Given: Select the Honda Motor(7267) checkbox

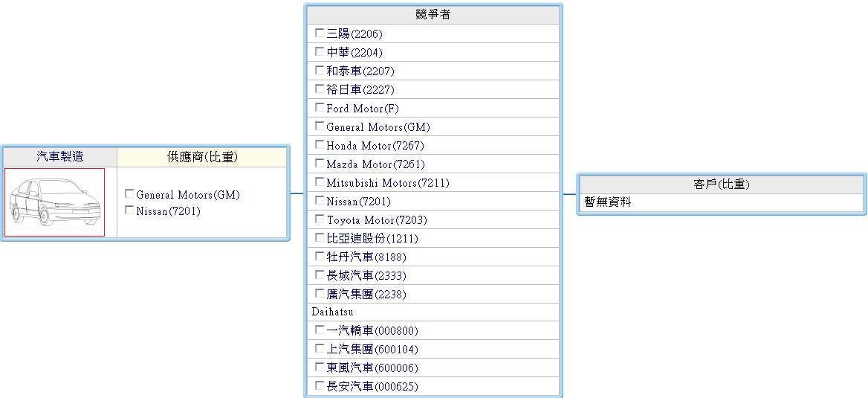Looking at the screenshot, I should coord(320,144).
